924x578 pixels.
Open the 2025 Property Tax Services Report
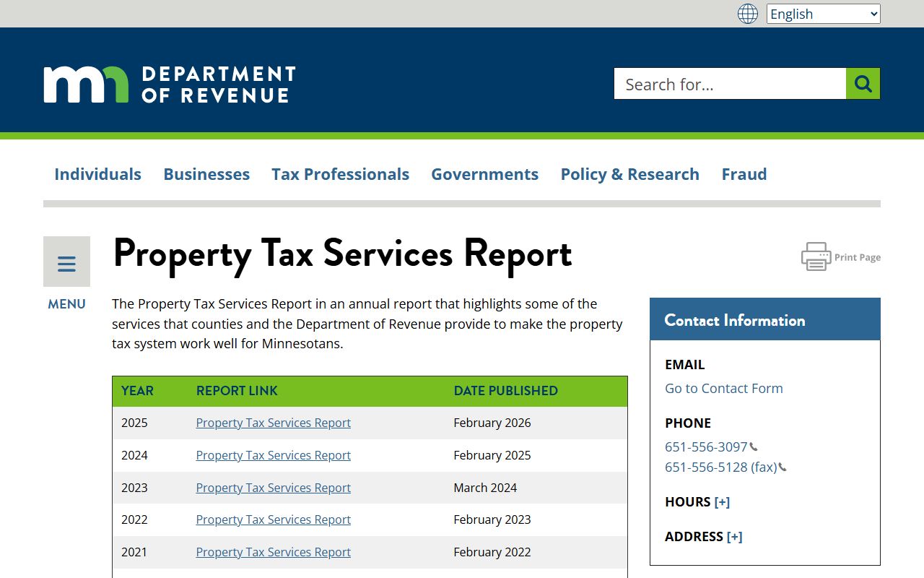[273, 423]
